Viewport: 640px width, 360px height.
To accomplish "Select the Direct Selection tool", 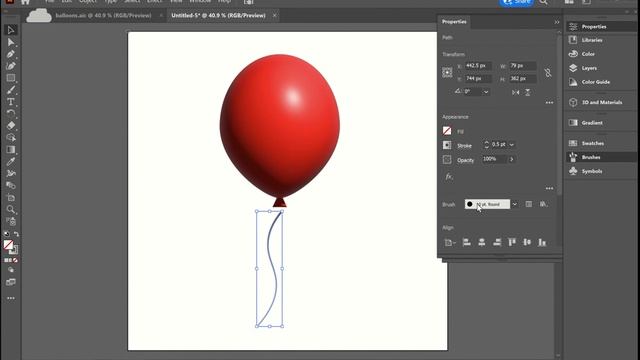I will coord(11,42).
